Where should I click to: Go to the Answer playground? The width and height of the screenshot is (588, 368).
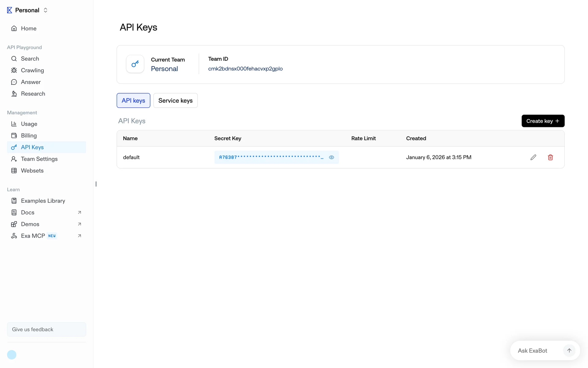coord(31,82)
